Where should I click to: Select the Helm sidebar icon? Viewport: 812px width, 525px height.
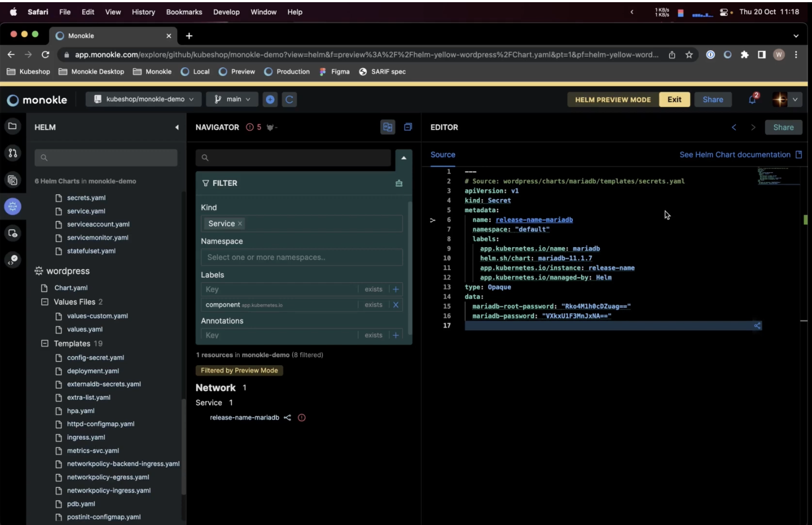[x=13, y=207]
